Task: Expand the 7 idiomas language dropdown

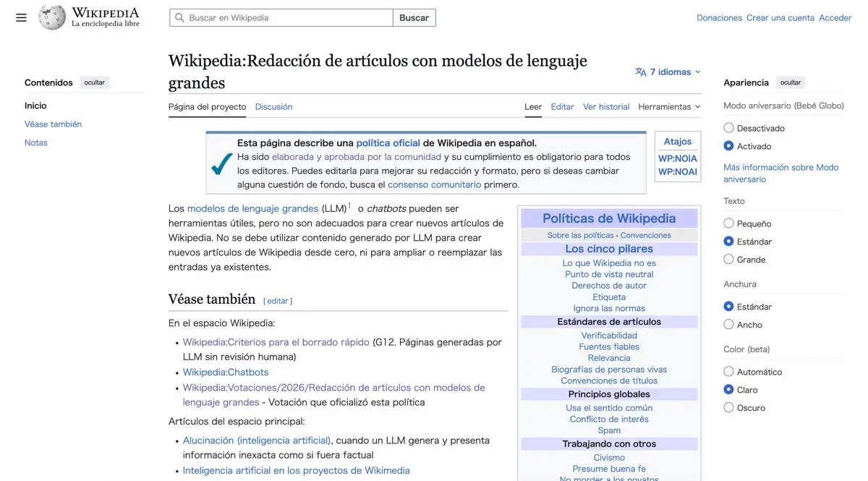Action: (668, 72)
